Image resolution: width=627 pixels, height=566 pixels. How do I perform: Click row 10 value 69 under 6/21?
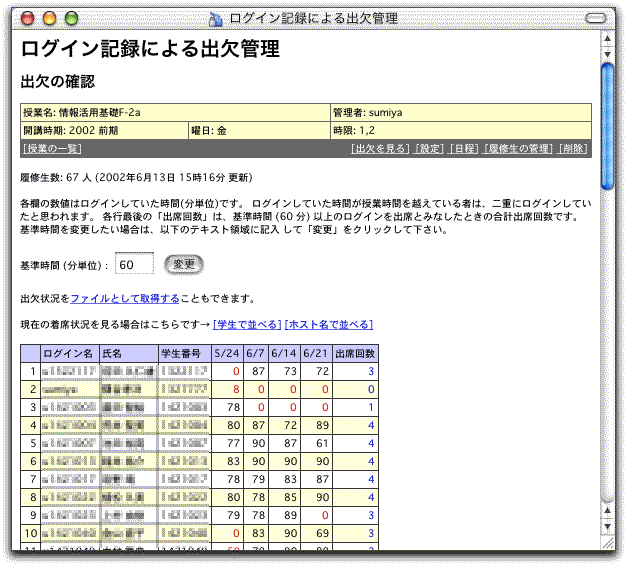click(x=322, y=533)
